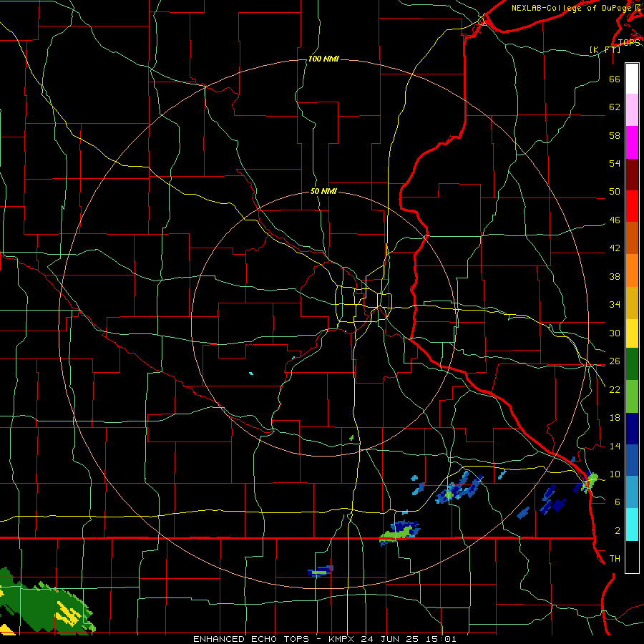Click the '[K FT]' units label
644x644 pixels.
tap(605, 49)
